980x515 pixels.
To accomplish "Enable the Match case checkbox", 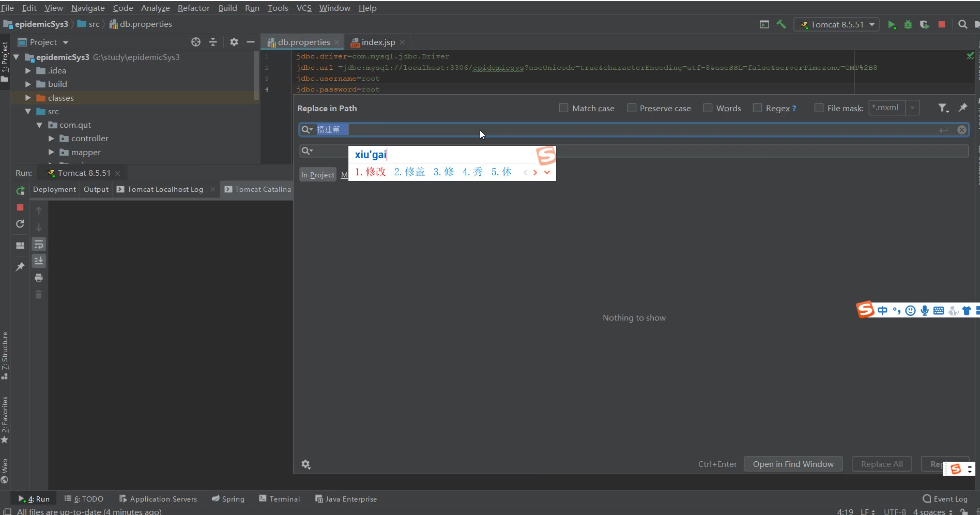I will [563, 108].
